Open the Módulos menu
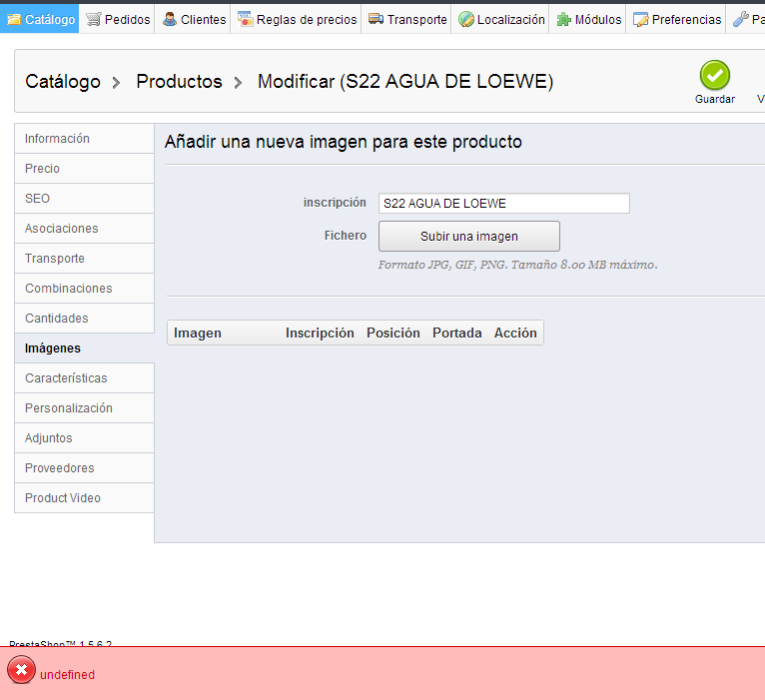Viewport: 765px width, 700px height. click(x=588, y=19)
